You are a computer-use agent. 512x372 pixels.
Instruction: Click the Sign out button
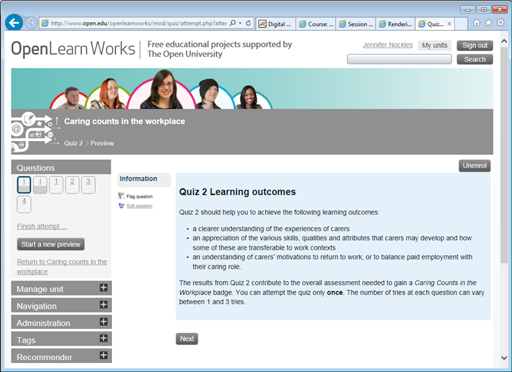(475, 45)
